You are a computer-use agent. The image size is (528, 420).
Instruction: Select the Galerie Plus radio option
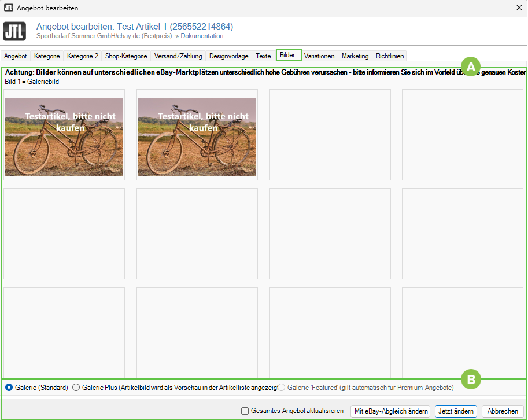(76, 388)
